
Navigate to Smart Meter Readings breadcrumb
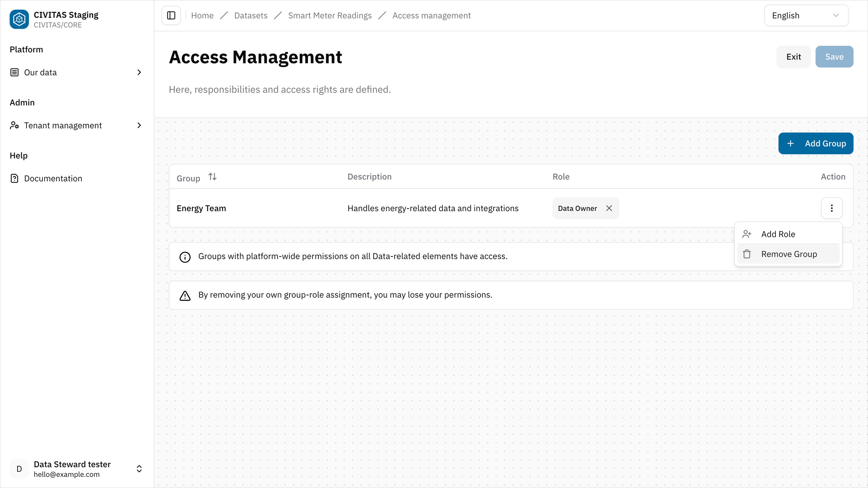330,15
